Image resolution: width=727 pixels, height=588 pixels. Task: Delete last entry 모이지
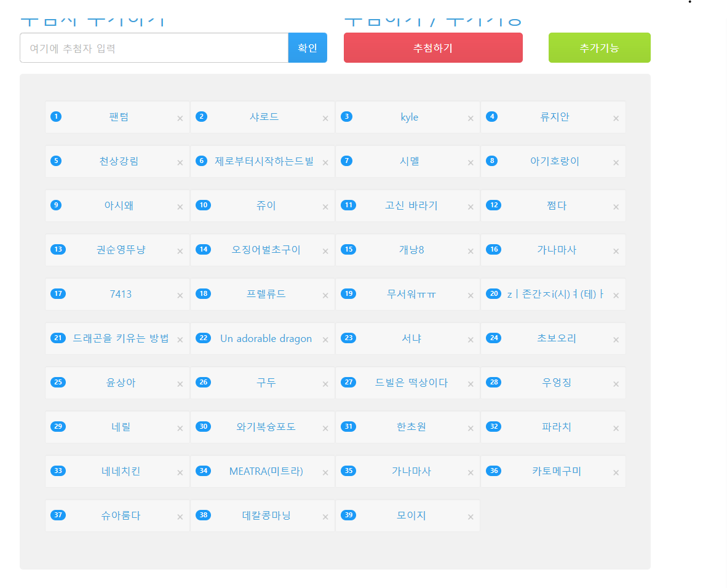click(x=471, y=517)
